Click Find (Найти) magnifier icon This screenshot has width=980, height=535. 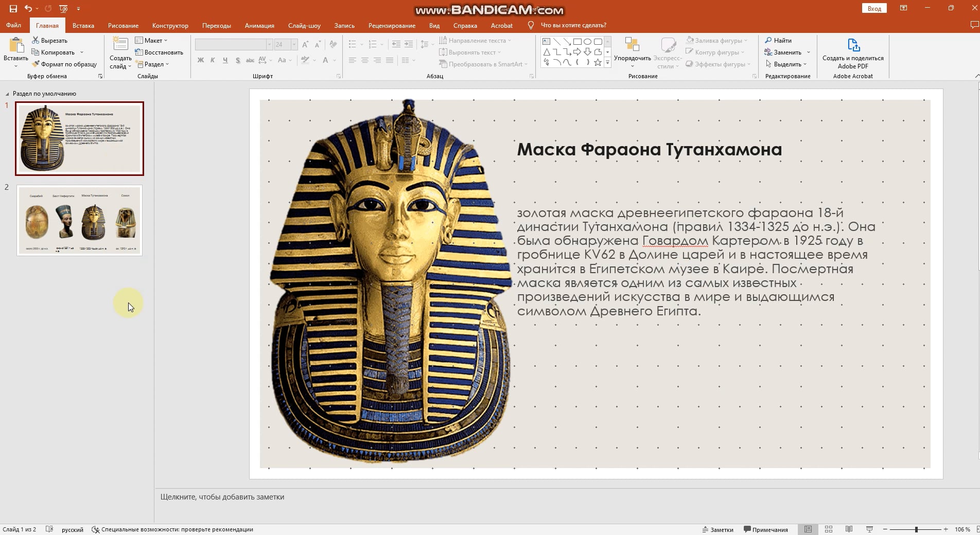click(768, 40)
